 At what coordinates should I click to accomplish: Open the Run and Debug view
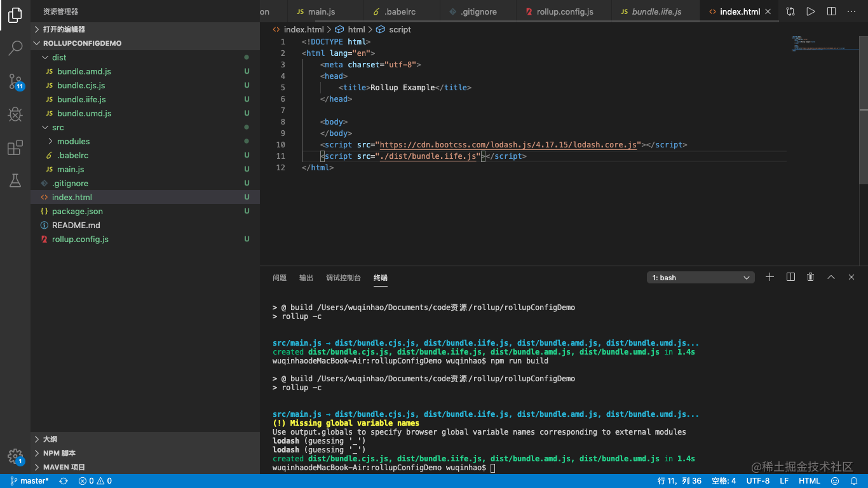pyautogui.click(x=15, y=114)
